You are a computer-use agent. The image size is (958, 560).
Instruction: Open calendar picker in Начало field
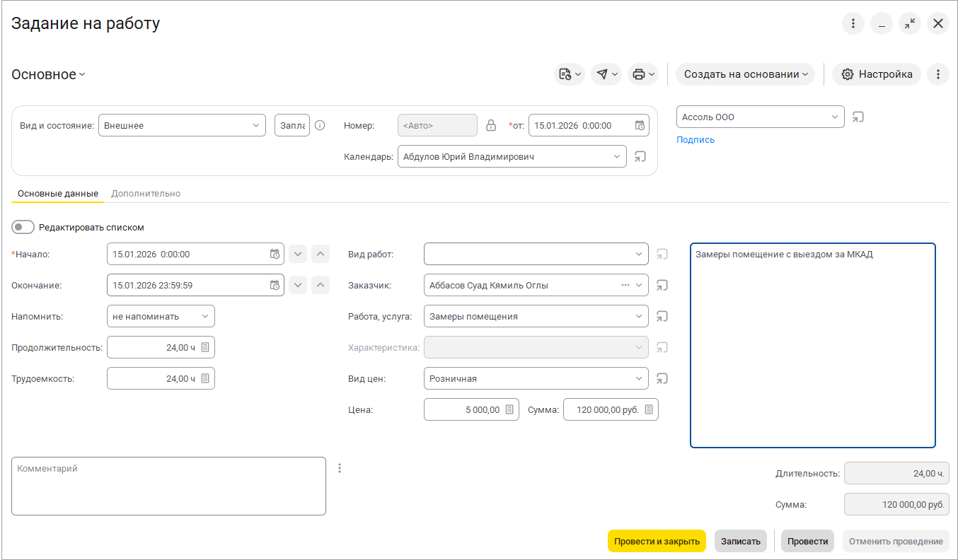point(275,255)
